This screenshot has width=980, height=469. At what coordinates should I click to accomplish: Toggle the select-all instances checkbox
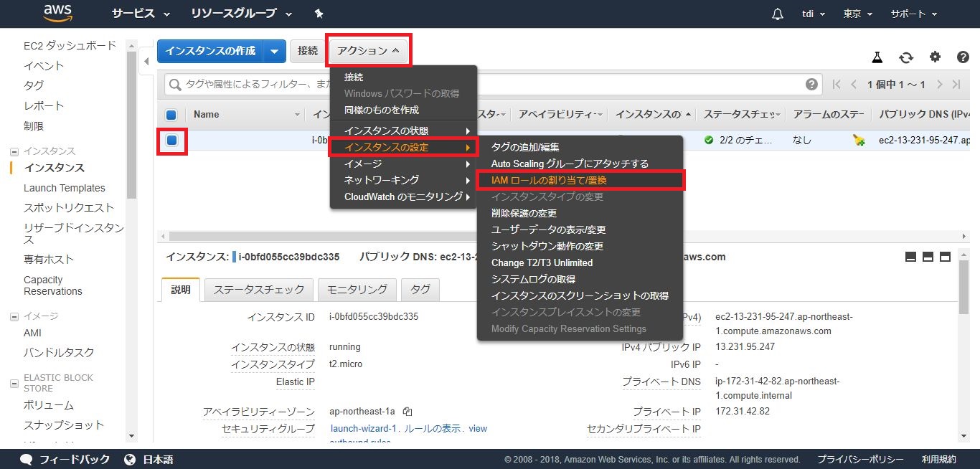click(171, 115)
